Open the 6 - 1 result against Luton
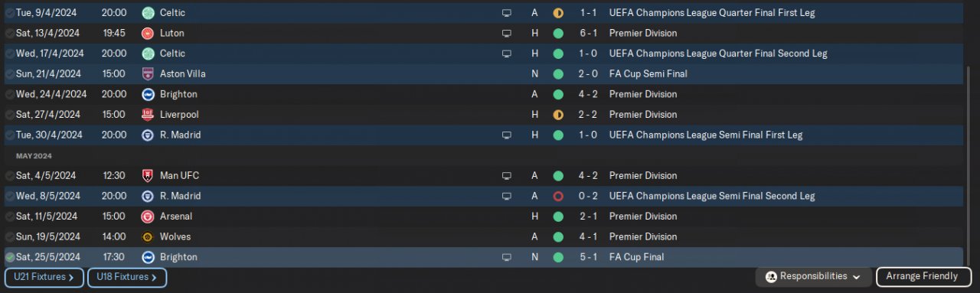Screen dimensions: 980x293 [589, 34]
